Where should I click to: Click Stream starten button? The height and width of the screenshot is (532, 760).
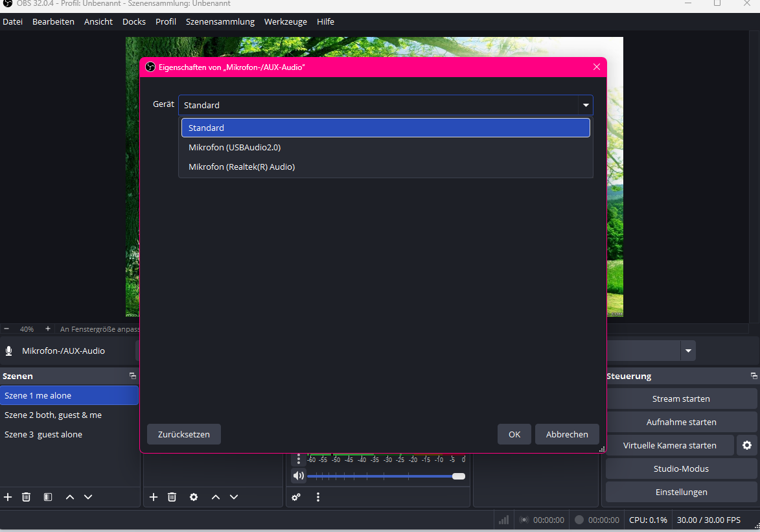[x=681, y=399]
